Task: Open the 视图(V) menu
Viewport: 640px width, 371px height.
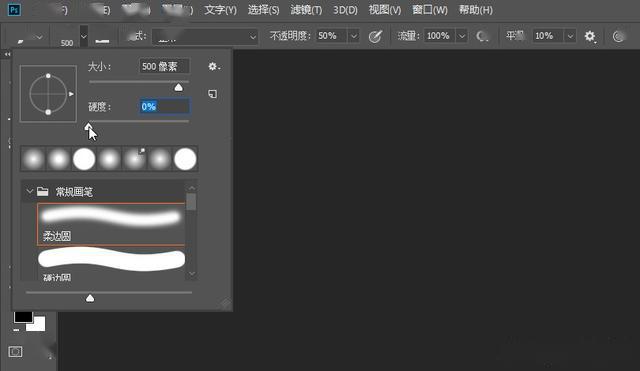Action: [385, 10]
